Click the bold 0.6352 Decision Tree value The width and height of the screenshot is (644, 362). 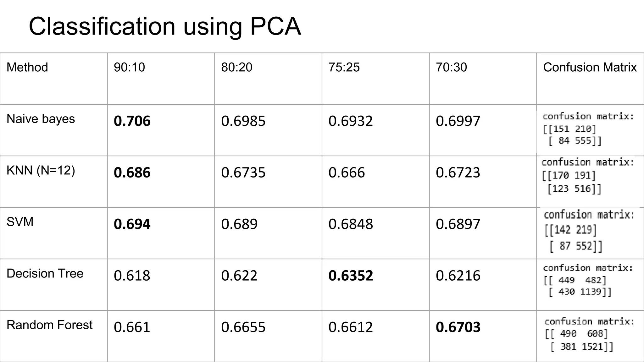pyautogui.click(x=351, y=276)
